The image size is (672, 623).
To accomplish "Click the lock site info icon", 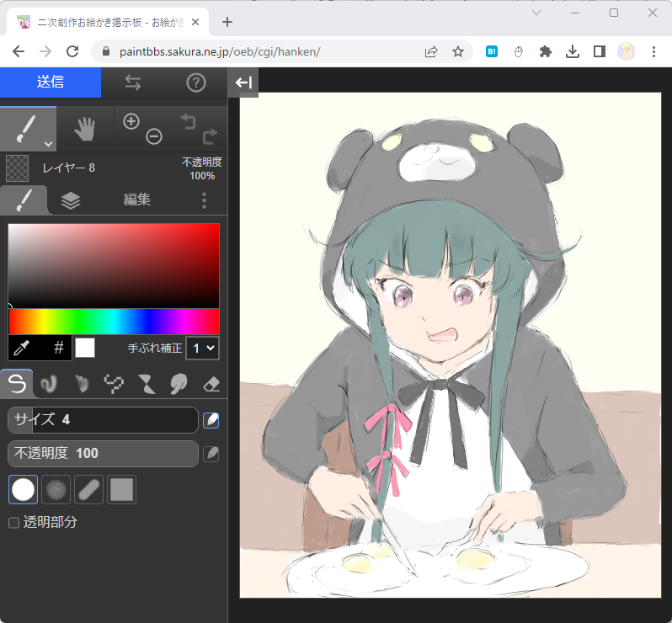I will (106, 52).
